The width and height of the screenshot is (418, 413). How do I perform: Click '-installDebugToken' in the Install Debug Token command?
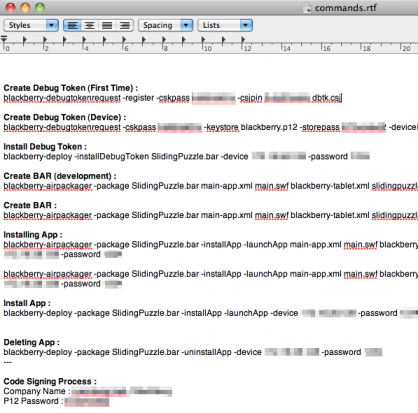(x=112, y=157)
